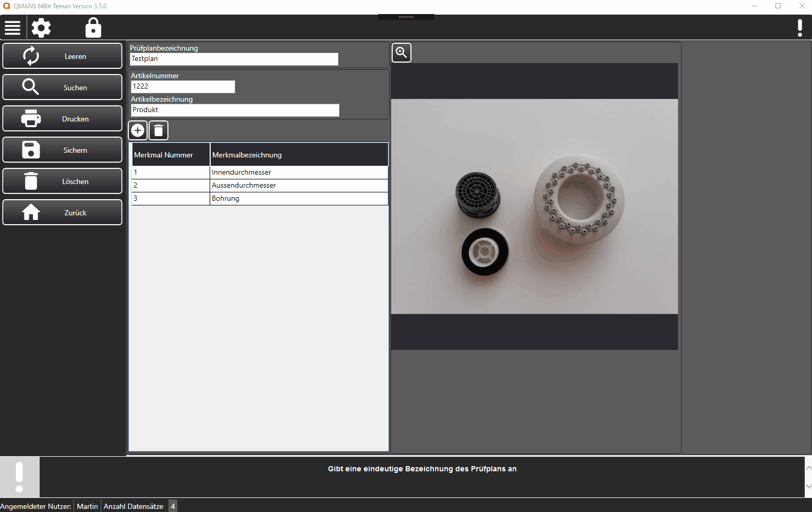Screen dimensions: 812x512
Task: Click the Merkmalbezeichnung column header
Action: click(299, 155)
